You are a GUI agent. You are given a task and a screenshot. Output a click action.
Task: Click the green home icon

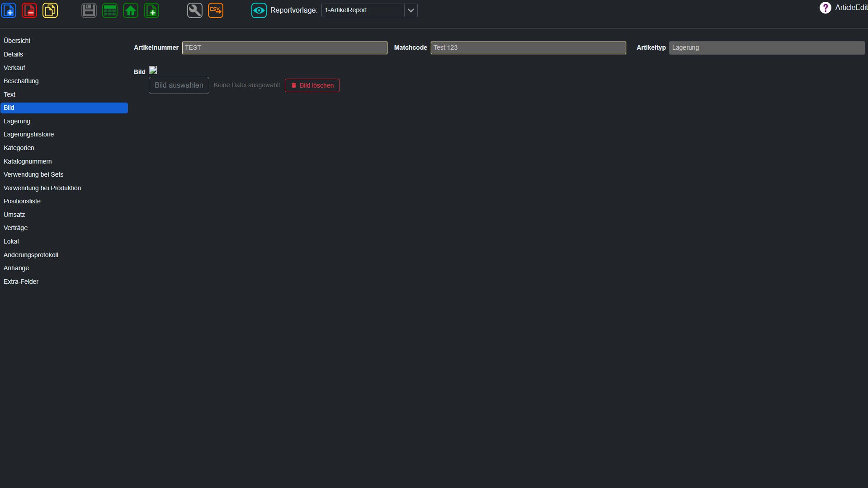(131, 10)
